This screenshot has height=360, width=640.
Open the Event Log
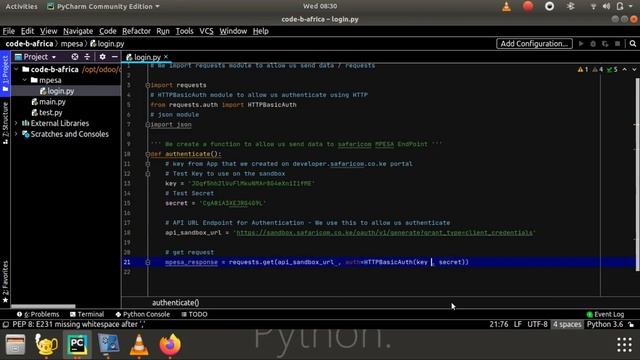click(x=605, y=314)
